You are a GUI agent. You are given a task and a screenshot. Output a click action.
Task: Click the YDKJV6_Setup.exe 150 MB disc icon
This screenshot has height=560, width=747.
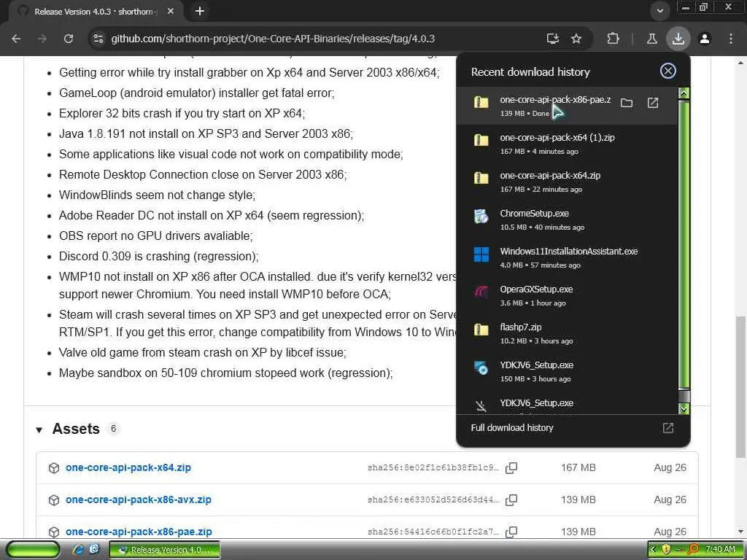coord(481,367)
